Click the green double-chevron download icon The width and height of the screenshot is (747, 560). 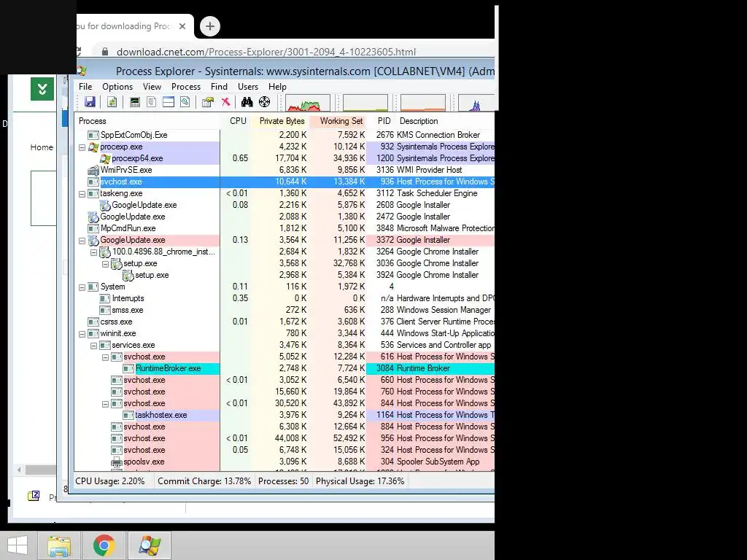pos(42,89)
